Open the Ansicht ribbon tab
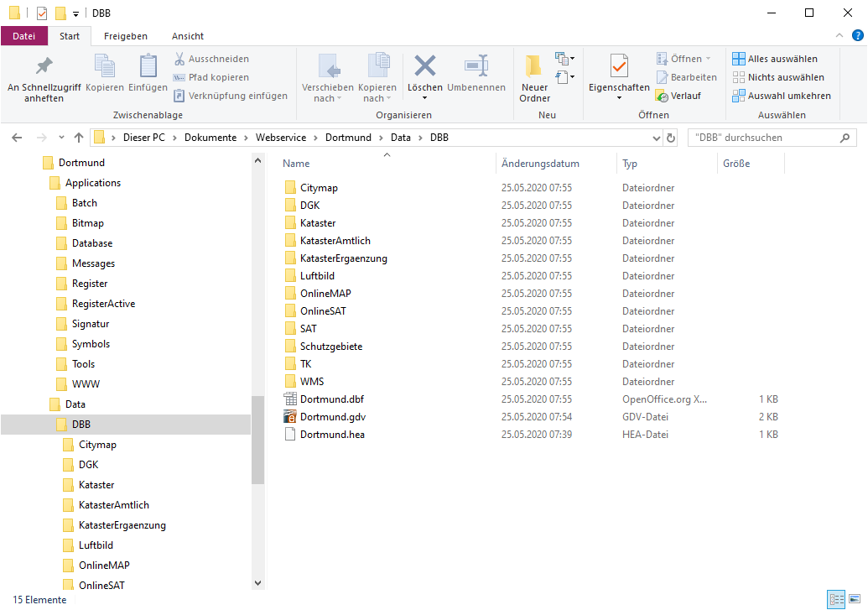The width and height of the screenshot is (868, 610). pyautogui.click(x=188, y=36)
